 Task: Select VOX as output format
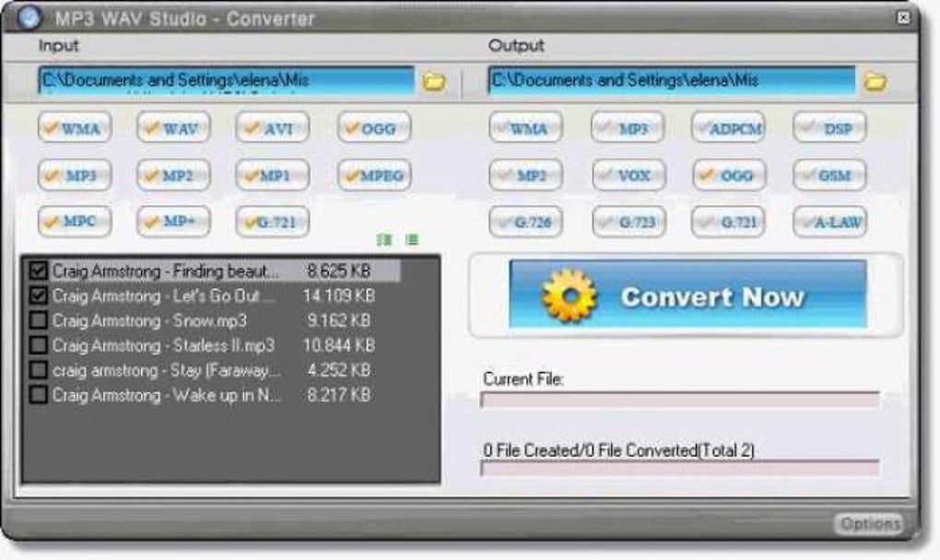[629, 175]
